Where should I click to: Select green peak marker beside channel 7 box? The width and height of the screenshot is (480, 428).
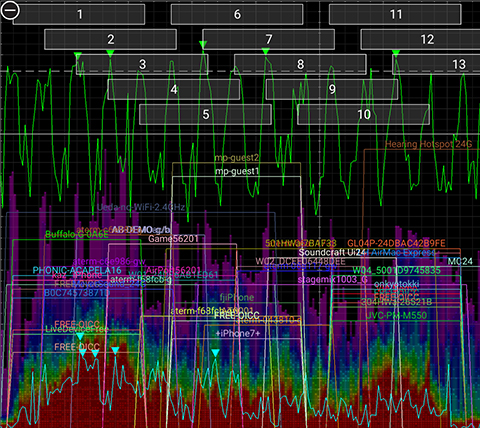pyautogui.click(x=203, y=44)
